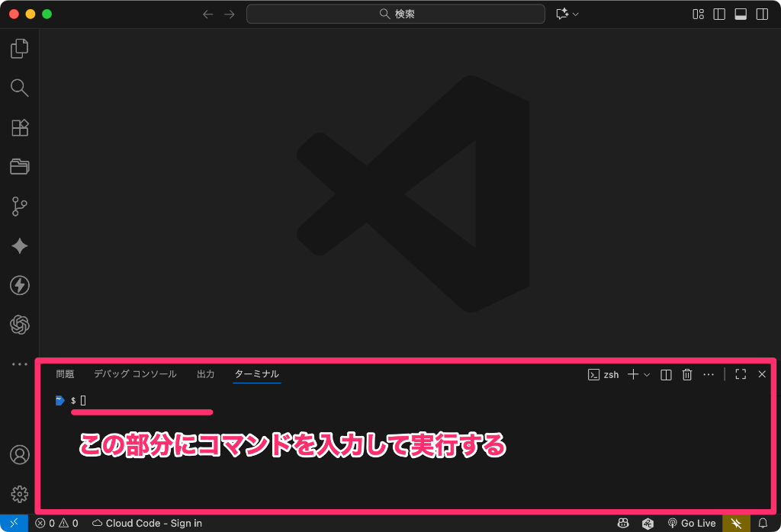Switch to the デバッグ コンソール tab

(135, 374)
